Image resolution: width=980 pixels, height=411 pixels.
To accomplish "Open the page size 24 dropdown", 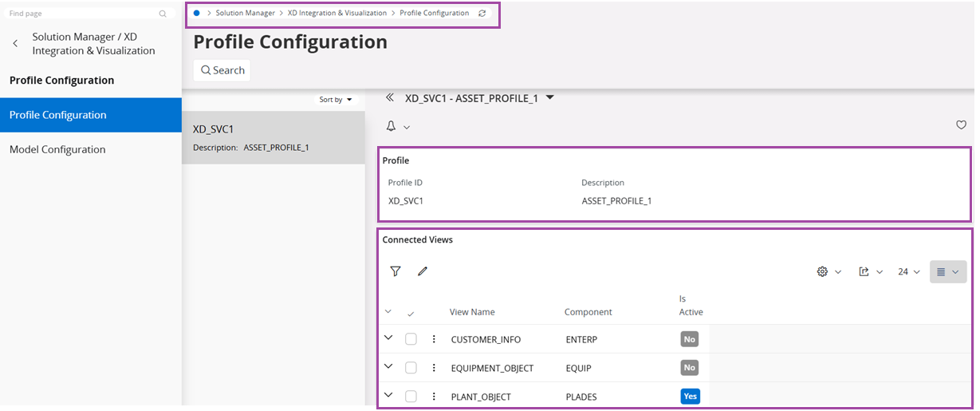I will click(908, 272).
